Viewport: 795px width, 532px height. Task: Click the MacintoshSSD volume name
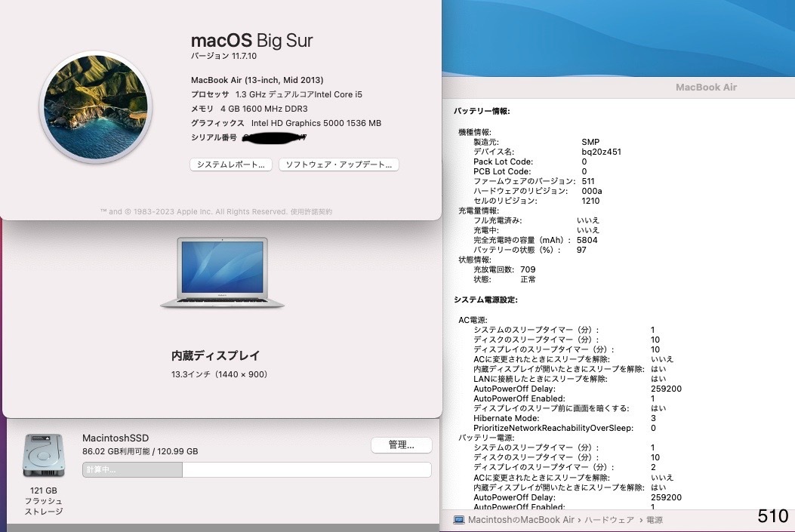pos(116,438)
